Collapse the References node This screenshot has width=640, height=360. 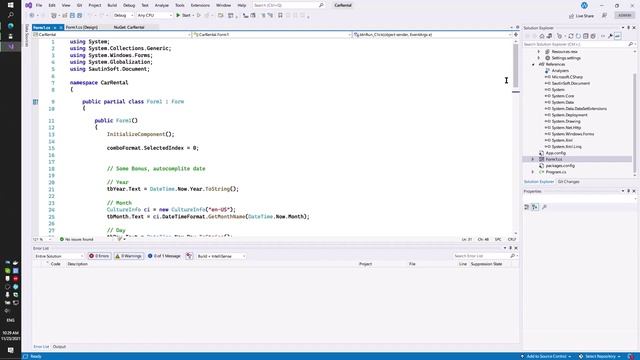click(x=533, y=64)
